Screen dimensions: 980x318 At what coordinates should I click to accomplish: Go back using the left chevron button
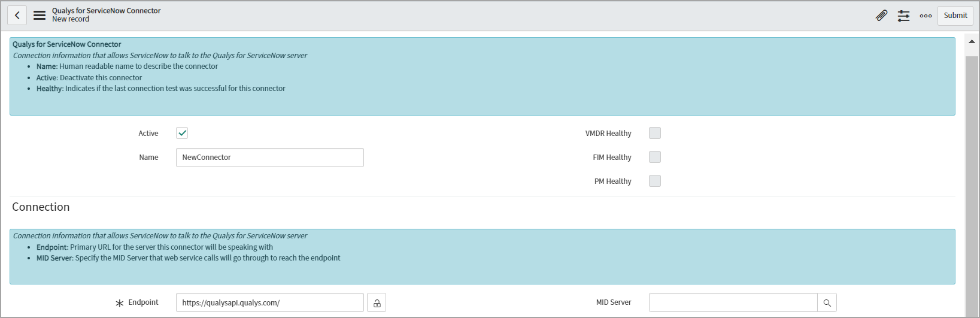17,16
